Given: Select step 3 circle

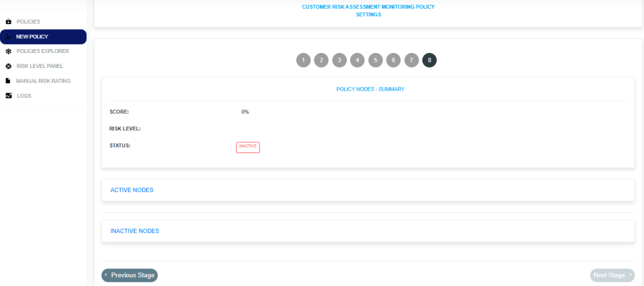Looking at the screenshot, I should tap(339, 60).
